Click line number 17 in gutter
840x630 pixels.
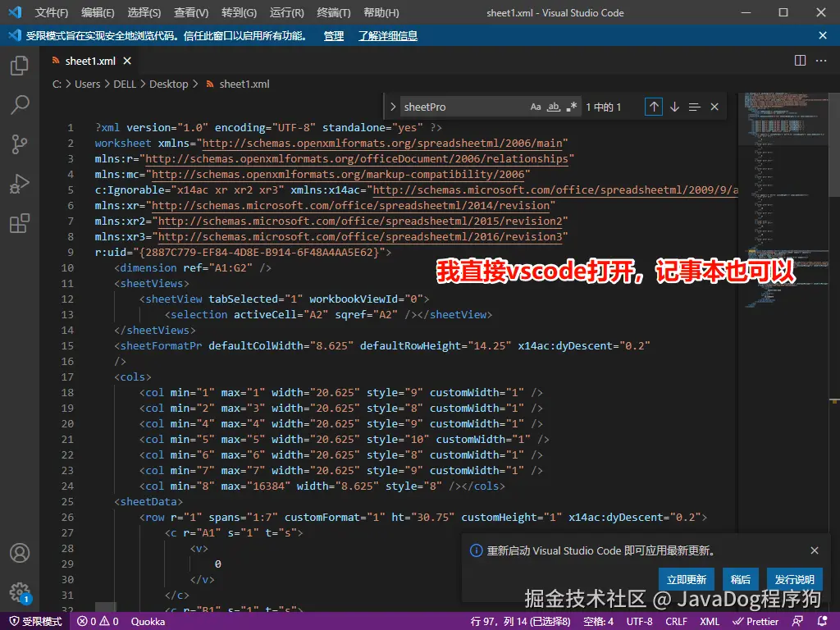(67, 377)
